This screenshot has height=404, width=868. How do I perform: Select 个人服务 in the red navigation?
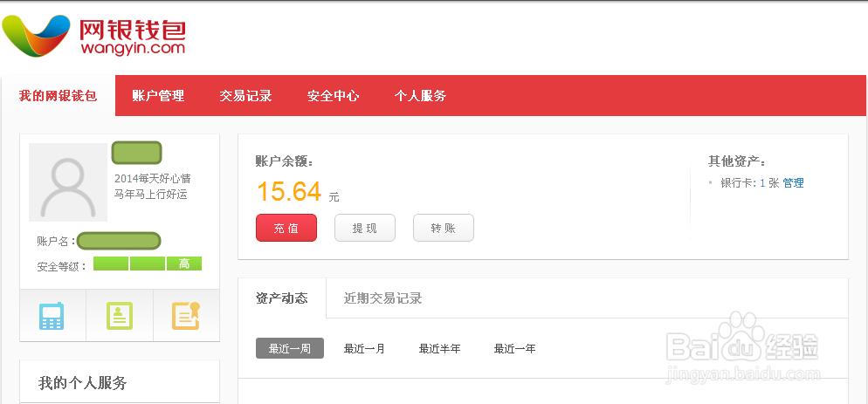[421, 96]
